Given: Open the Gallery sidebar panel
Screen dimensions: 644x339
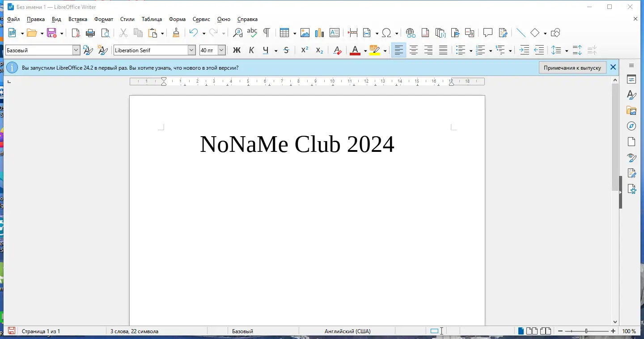Looking at the screenshot, I should click(x=631, y=110).
